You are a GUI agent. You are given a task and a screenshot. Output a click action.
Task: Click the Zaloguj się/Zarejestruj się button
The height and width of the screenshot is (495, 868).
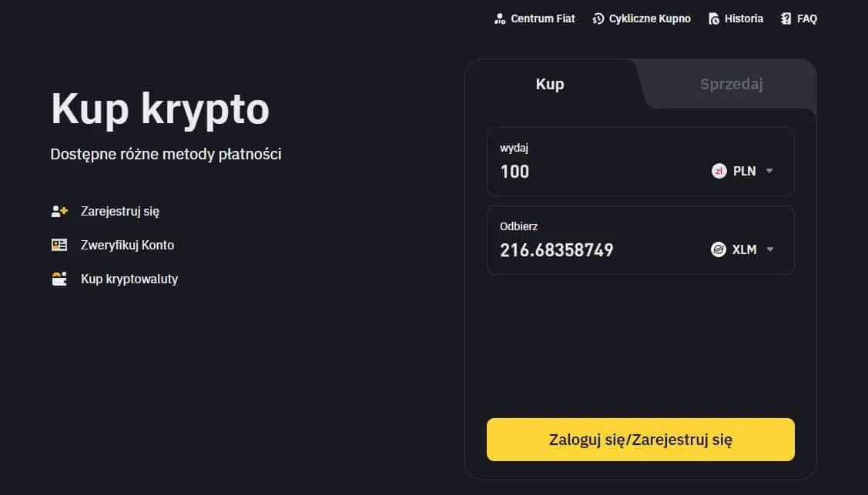tap(640, 439)
